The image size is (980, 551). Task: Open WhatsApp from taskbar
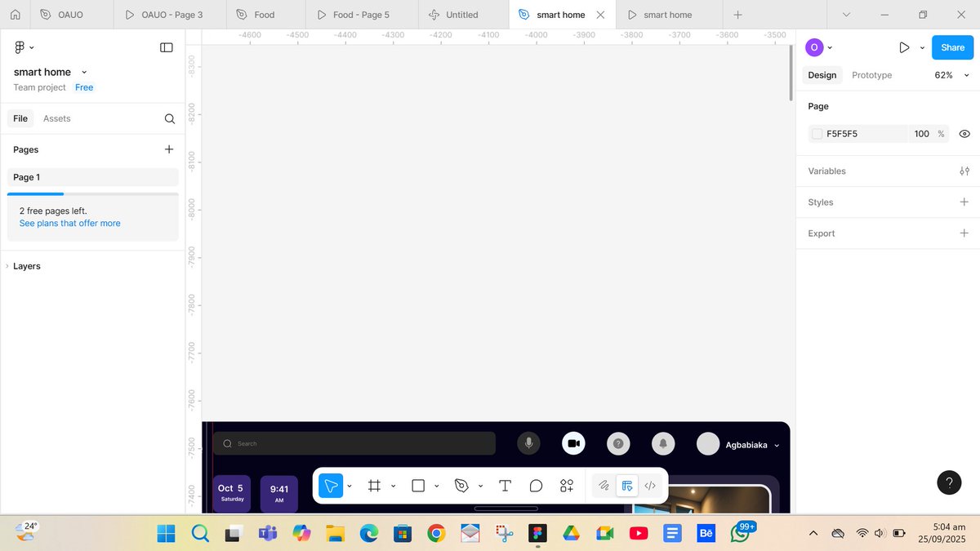click(741, 534)
